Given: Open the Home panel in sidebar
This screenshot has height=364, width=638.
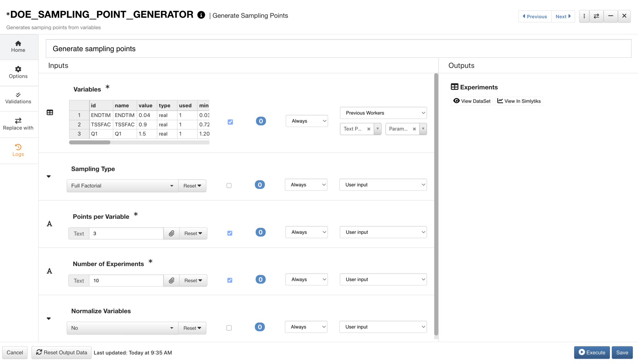Looking at the screenshot, I should (18, 46).
